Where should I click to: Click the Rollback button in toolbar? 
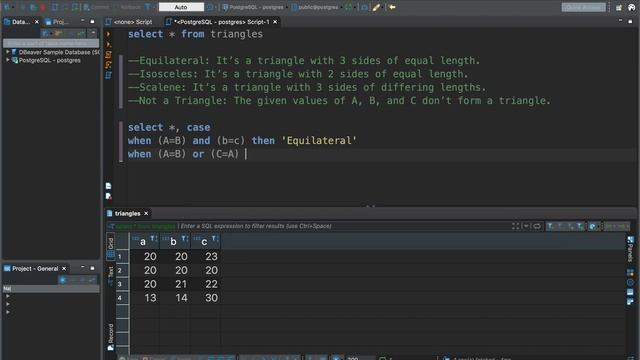[x=127, y=7]
